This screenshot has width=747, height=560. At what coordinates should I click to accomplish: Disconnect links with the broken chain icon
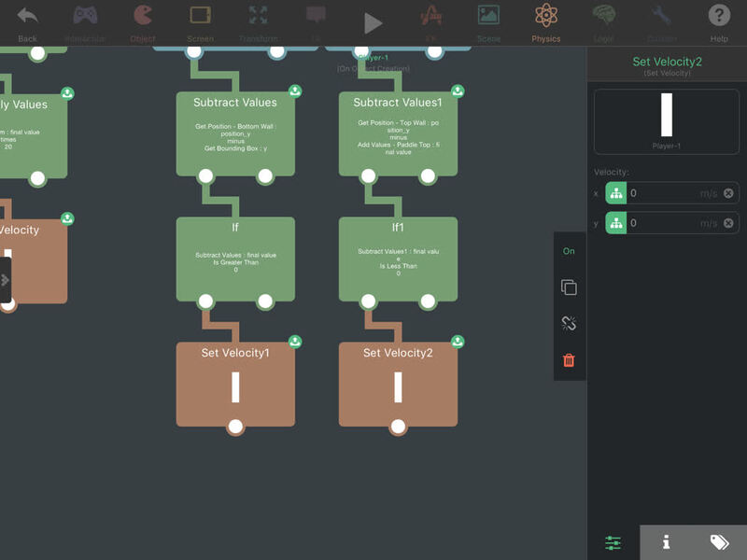point(569,323)
